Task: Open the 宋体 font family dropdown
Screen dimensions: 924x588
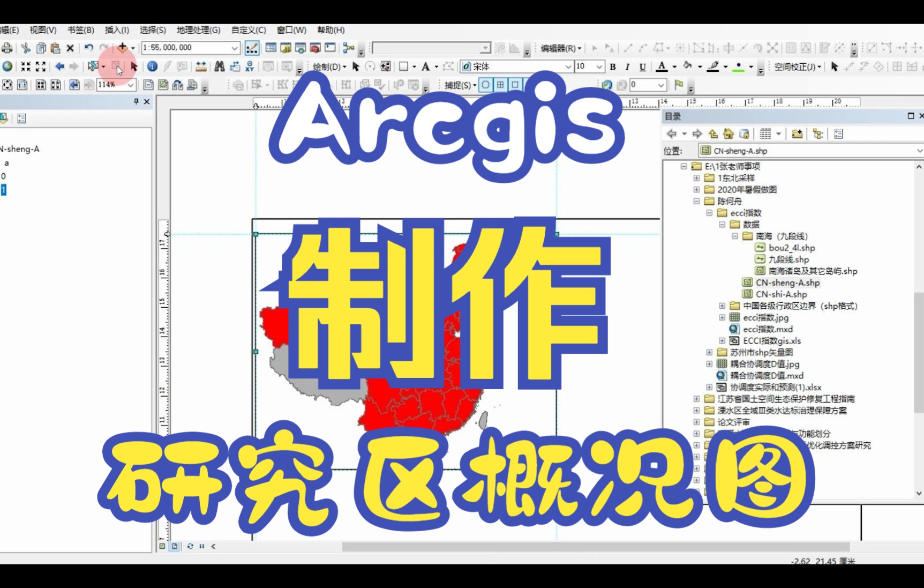Action: coord(569,66)
